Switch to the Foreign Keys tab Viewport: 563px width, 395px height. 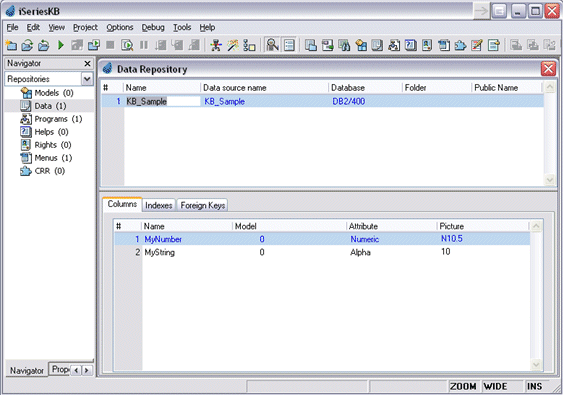coord(203,205)
